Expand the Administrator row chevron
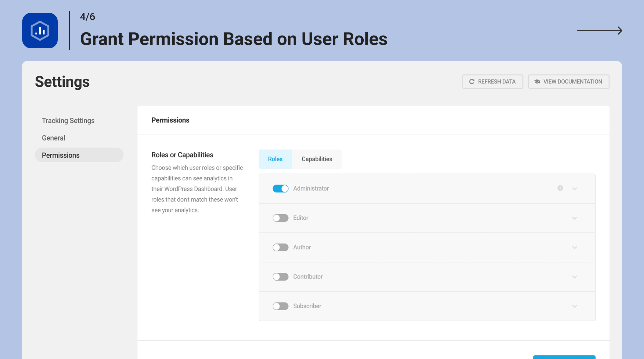 (575, 189)
